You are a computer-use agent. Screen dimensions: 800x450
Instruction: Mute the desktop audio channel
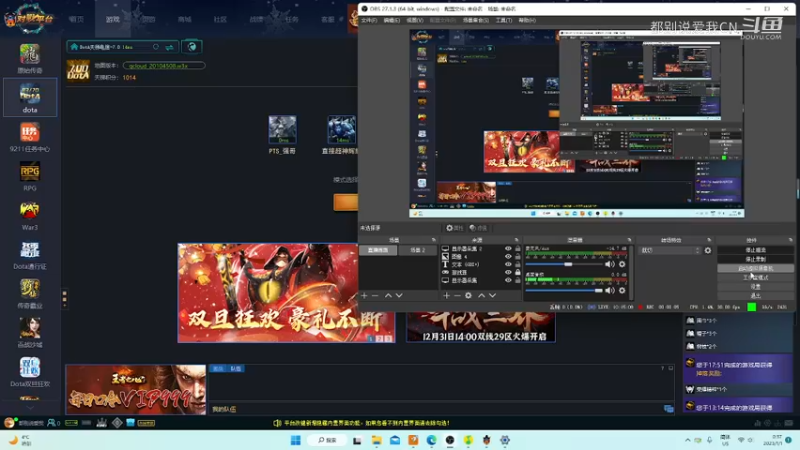pos(610,290)
